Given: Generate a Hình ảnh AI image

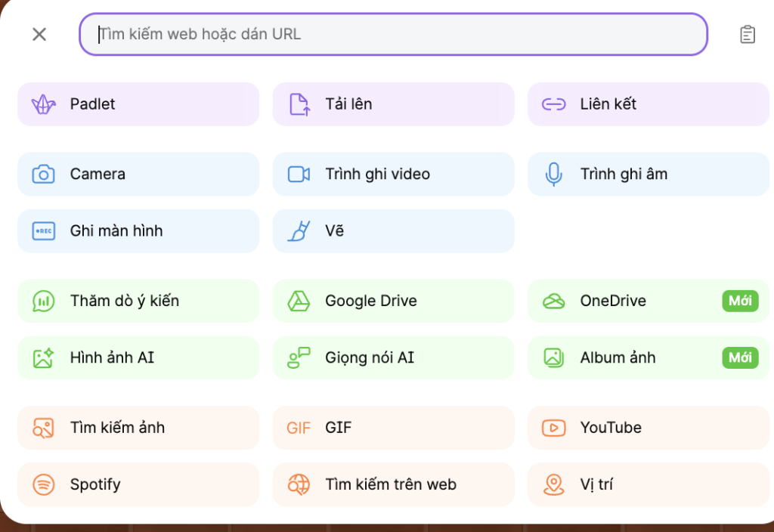Looking at the screenshot, I should click(x=138, y=358).
